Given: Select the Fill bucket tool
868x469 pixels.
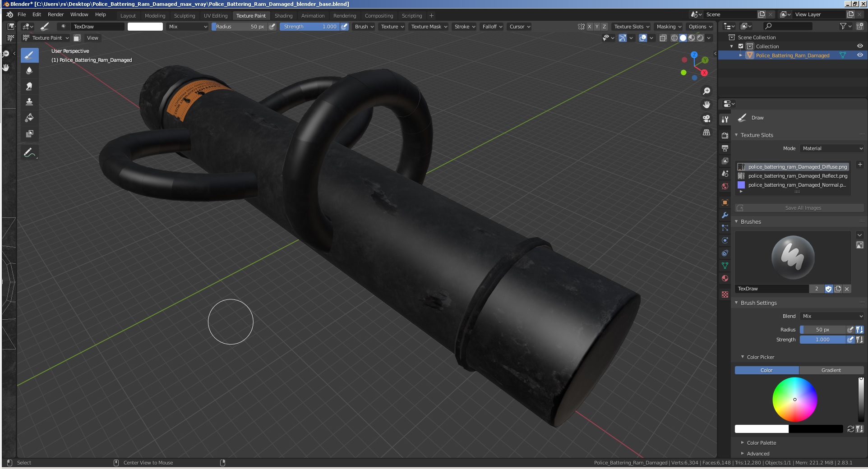Looking at the screenshot, I should pyautogui.click(x=29, y=118).
